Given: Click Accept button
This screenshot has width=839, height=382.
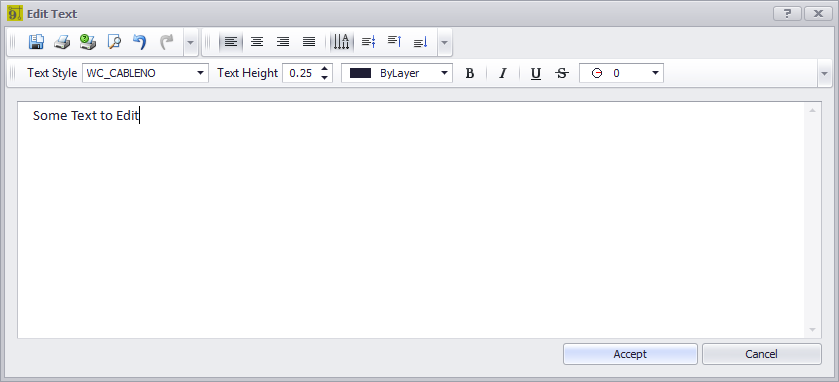Looking at the screenshot, I should pos(630,354).
